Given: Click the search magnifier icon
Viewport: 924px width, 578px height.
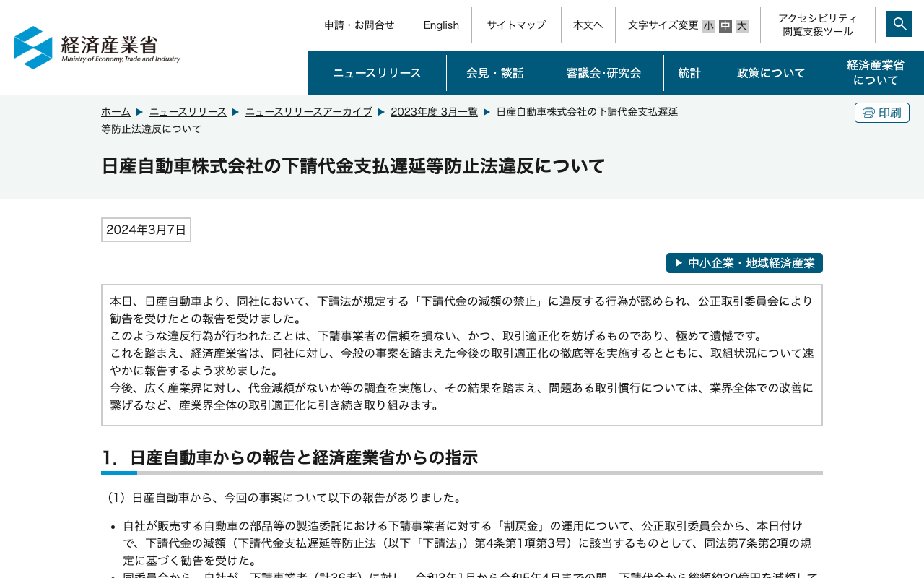Looking at the screenshot, I should pos(899,24).
